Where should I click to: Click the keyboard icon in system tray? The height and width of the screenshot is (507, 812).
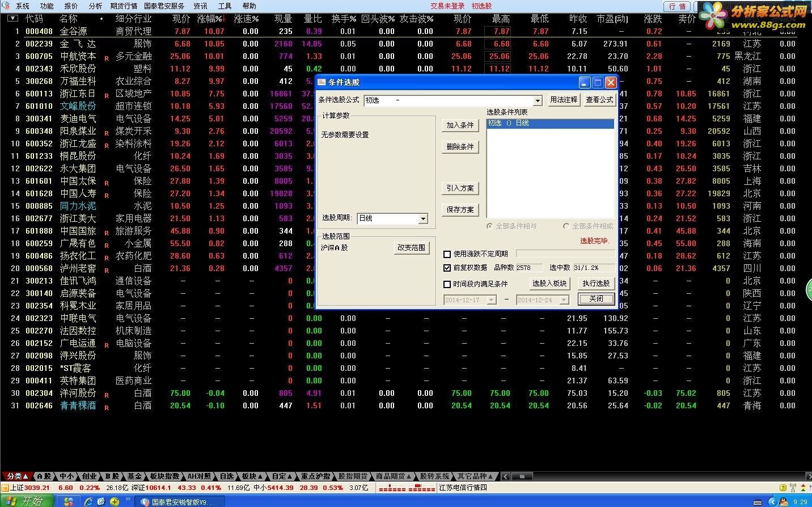coord(757,502)
